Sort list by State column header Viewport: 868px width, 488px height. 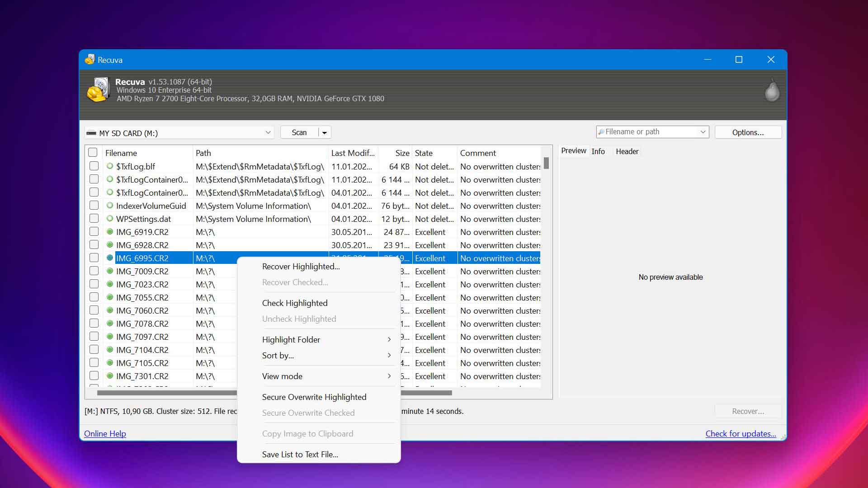[x=434, y=153]
